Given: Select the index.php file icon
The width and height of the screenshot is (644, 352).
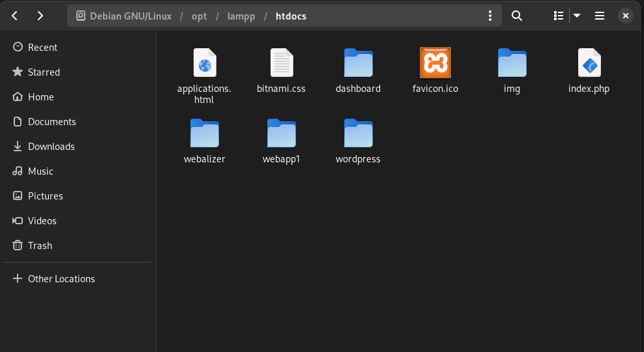Looking at the screenshot, I should [x=589, y=63].
